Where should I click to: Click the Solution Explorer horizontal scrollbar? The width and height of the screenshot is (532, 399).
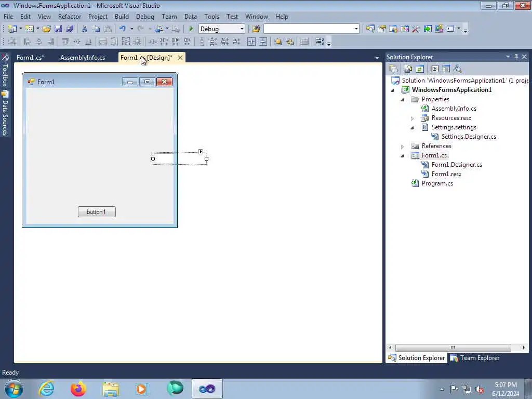[453, 348]
